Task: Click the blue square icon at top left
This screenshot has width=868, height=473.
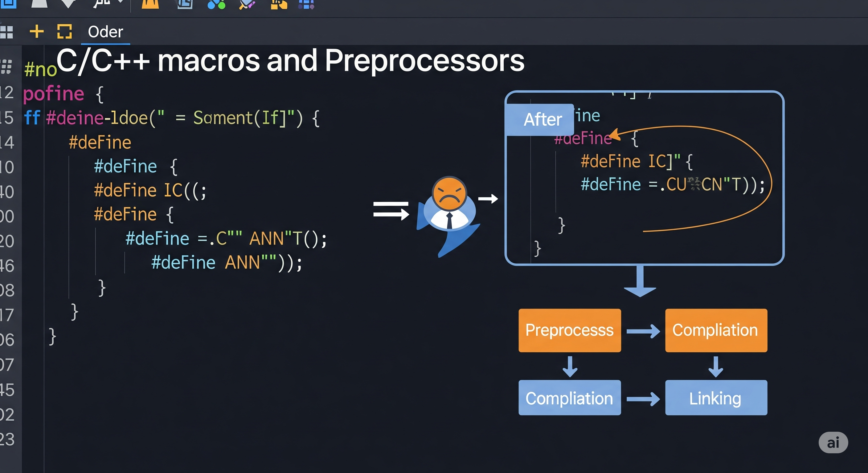Action: tap(9, 3)
